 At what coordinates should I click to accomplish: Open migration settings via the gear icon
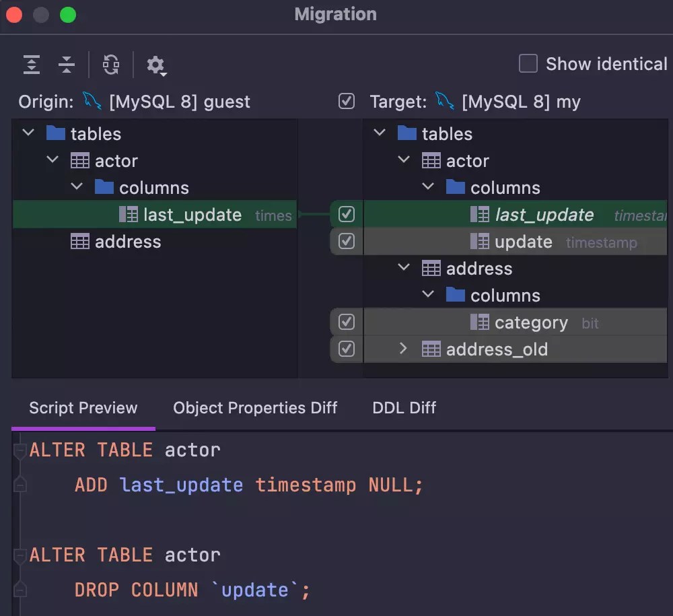(156, 65)
